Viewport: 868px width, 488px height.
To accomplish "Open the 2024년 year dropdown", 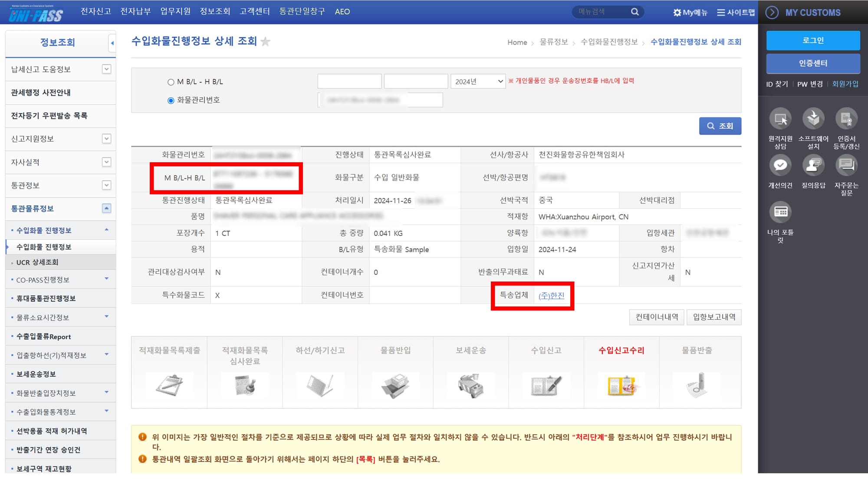I will coord(478,81).
